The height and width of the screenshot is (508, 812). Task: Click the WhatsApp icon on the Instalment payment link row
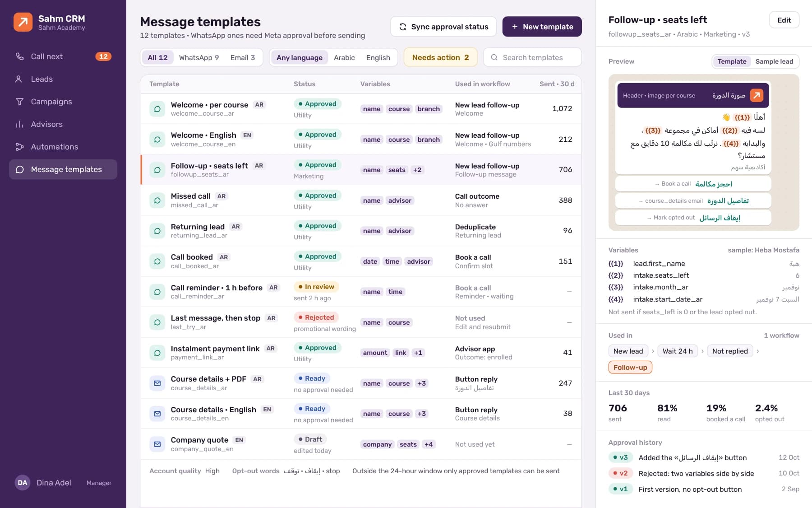click(157, 353)
